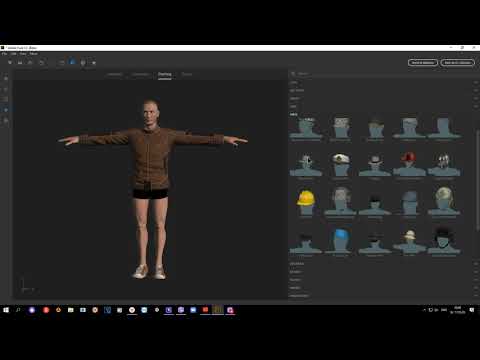Pick the red baseball cap thumbnail
Image resolution: width=480 pixels, height=360 pixels.
[x=409, y=164]
